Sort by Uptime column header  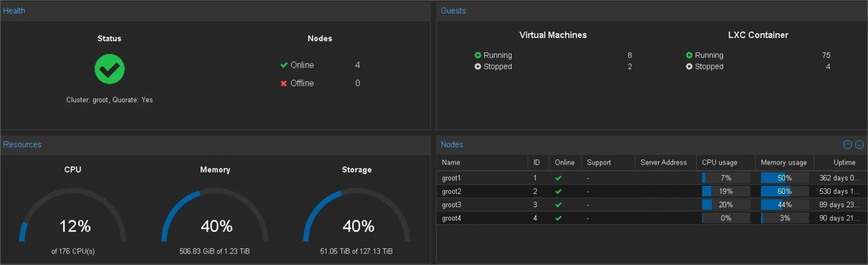click(x=841, y=162)
